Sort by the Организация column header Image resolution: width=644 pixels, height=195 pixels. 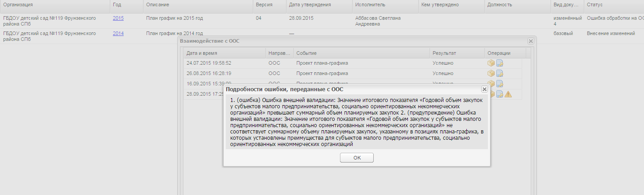[55, 4]
